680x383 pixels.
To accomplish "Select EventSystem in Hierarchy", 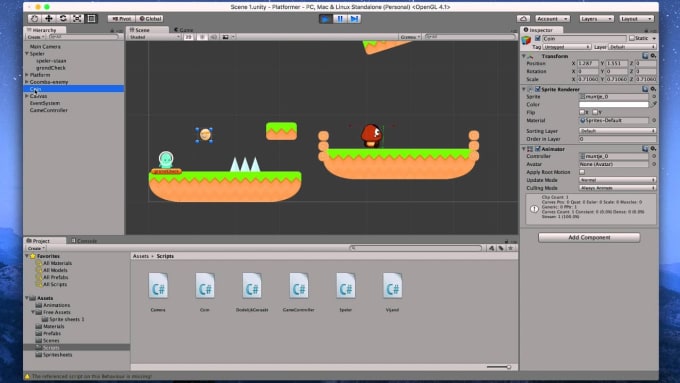I will click(45, 103).
